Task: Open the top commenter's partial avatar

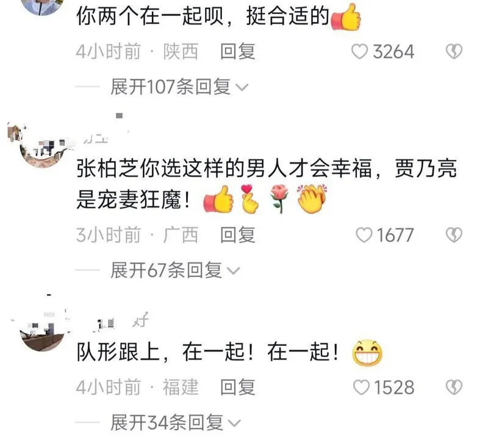Action: [x=42, y=7]
